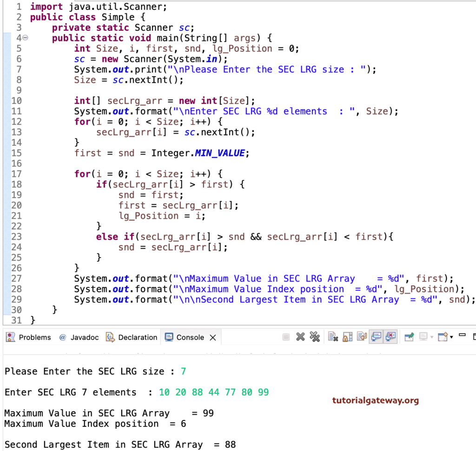Enable Scroll Lock in the console
Viewport: 476px width, 451px height.
(x=347, y=337)
